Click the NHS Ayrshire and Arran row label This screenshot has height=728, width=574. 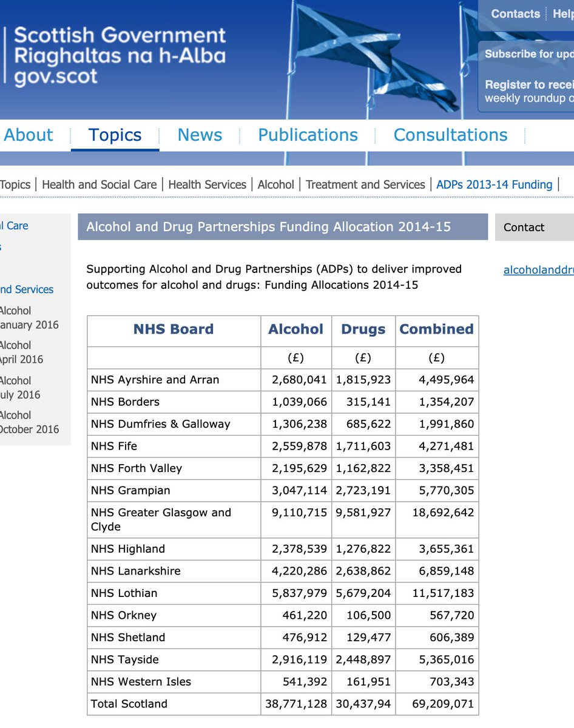155,380
